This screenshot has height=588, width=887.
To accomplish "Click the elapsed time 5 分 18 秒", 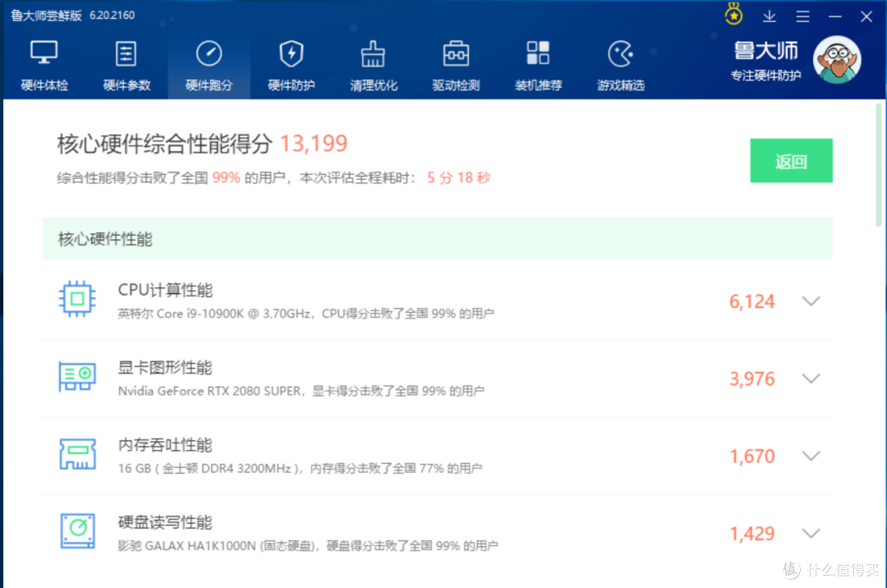I will (459, 178).
